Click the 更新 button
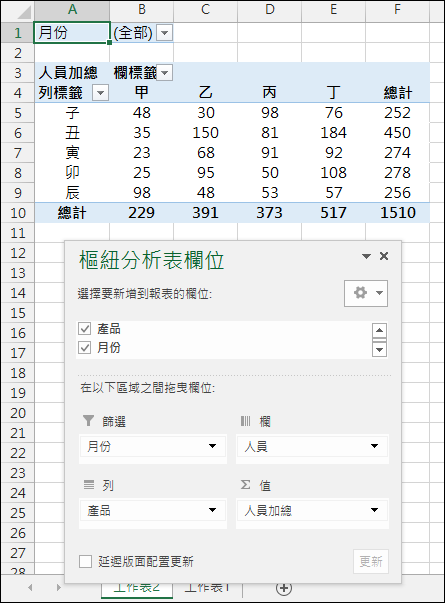Viewport: 445px width, 603px height. coord(371,561)
